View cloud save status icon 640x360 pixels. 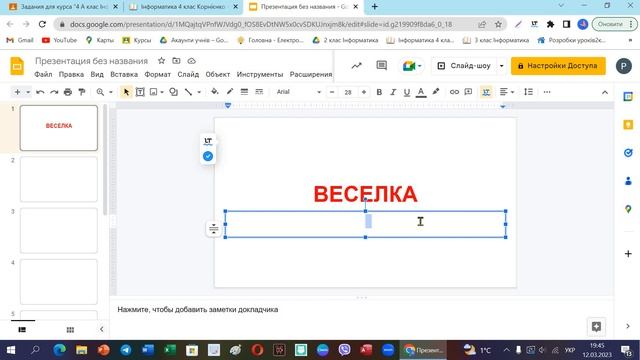point(191,61)
